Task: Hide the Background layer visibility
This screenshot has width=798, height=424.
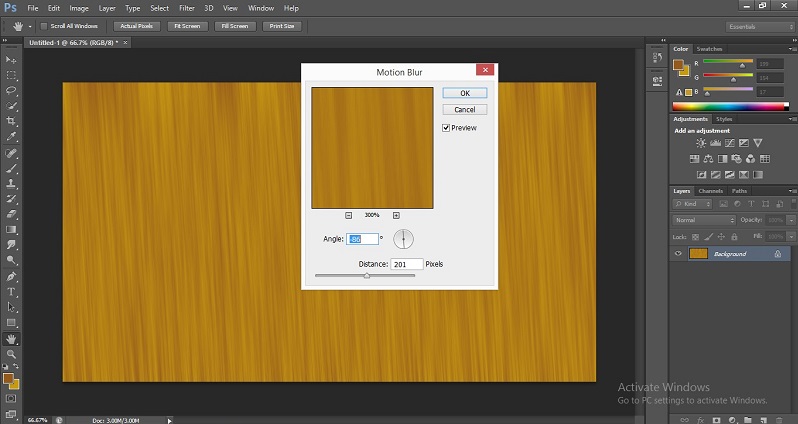Action: 679,254
